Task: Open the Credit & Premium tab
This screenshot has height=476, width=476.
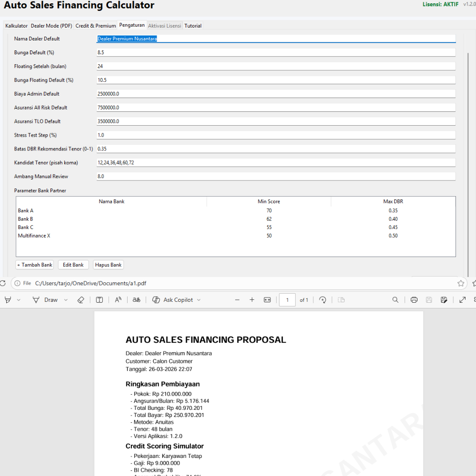Action: click(x=96, y=26)
